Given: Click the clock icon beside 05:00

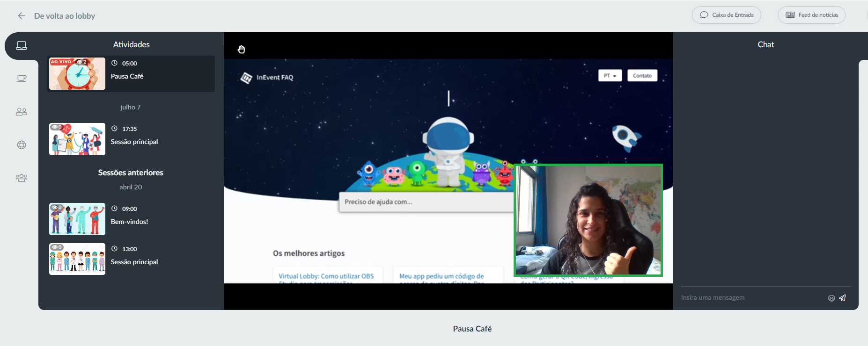Looking at the screenshot, I should coord(114,63).
